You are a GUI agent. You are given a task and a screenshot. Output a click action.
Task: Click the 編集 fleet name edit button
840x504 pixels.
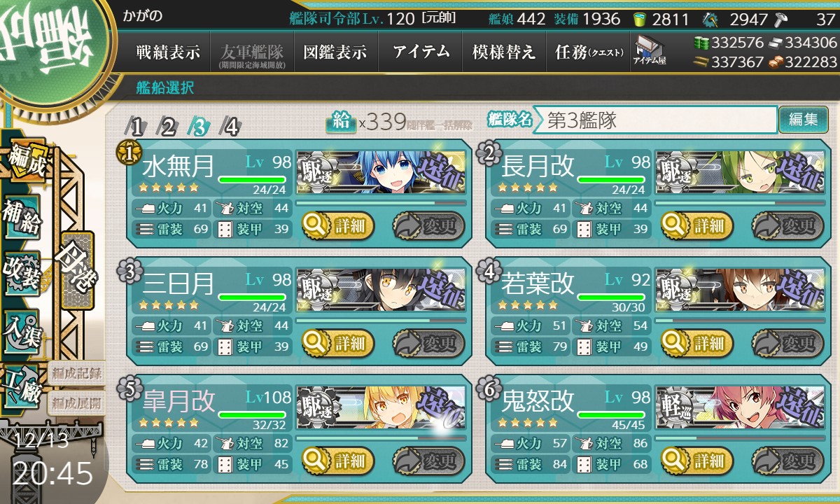click(803, 120)
